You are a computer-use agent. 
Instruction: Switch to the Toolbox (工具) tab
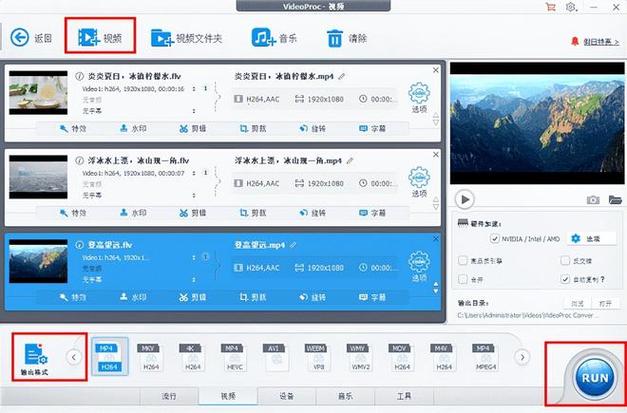404,396
